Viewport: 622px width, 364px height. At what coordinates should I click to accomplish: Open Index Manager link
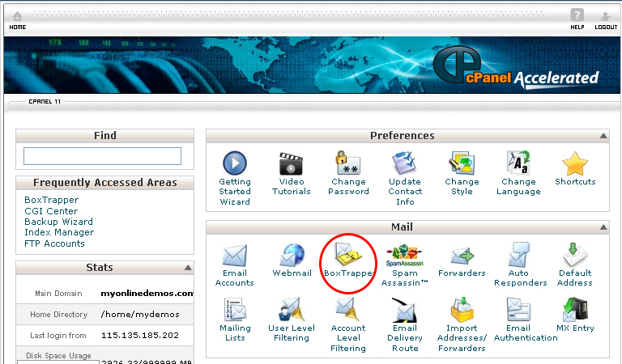59,232
